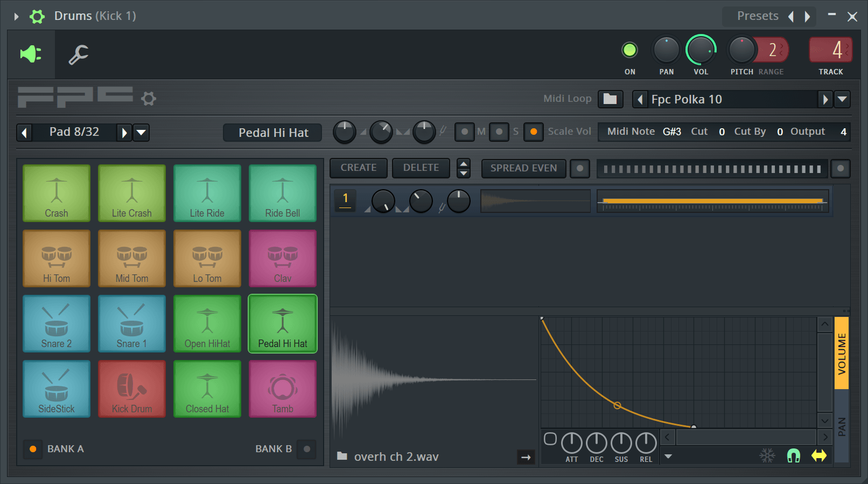The width and height of the screenshot is (868, 484).
Task: Select the Lo Tom pad
Action: pyautogui.click(x=207, y=258)
